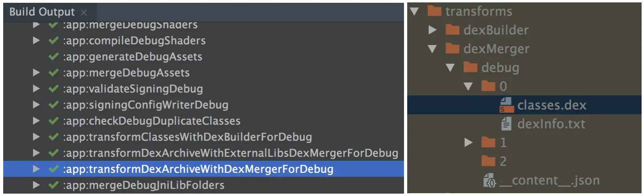Close the Build Output tab
Image resolution: width=644 pixels, height=196 pixels.
click(x=84, y=13)
